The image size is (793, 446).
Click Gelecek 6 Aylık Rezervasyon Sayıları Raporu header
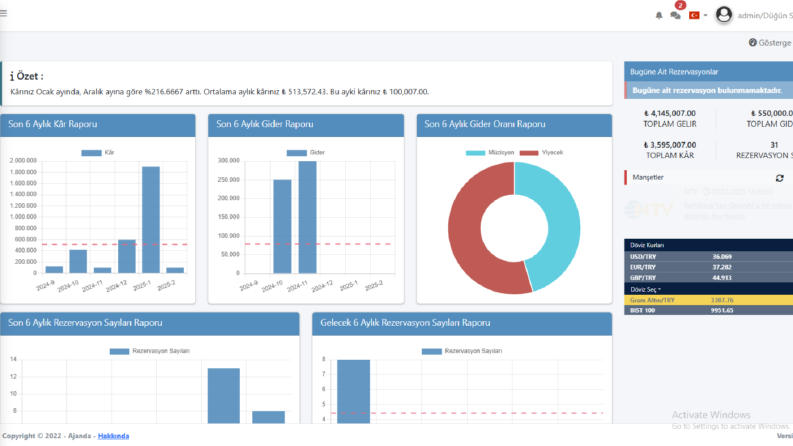tap(462, 324)
